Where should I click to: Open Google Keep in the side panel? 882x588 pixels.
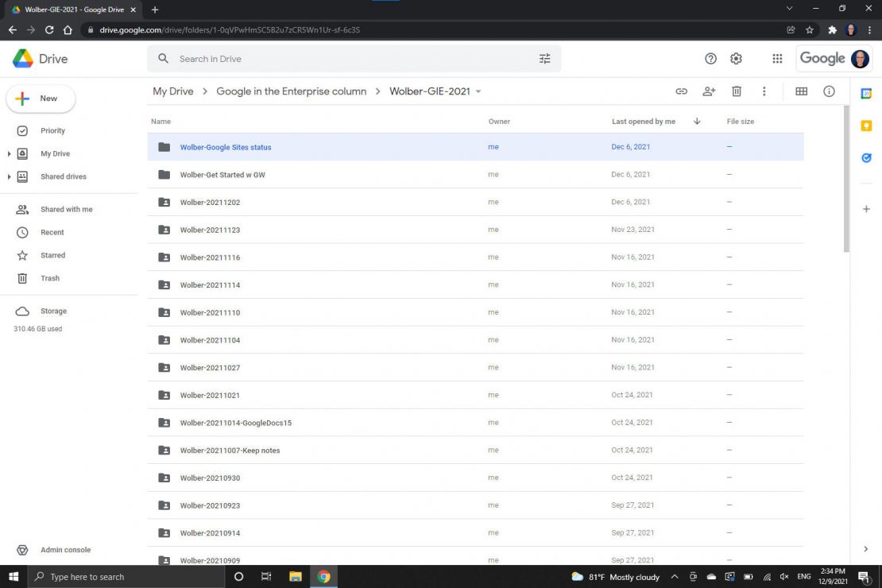[866, 126]
